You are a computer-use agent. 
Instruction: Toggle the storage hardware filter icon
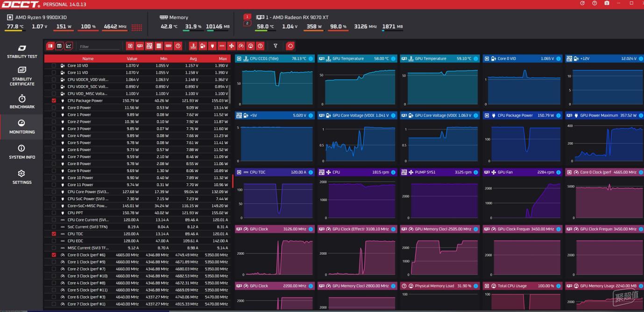159,46
